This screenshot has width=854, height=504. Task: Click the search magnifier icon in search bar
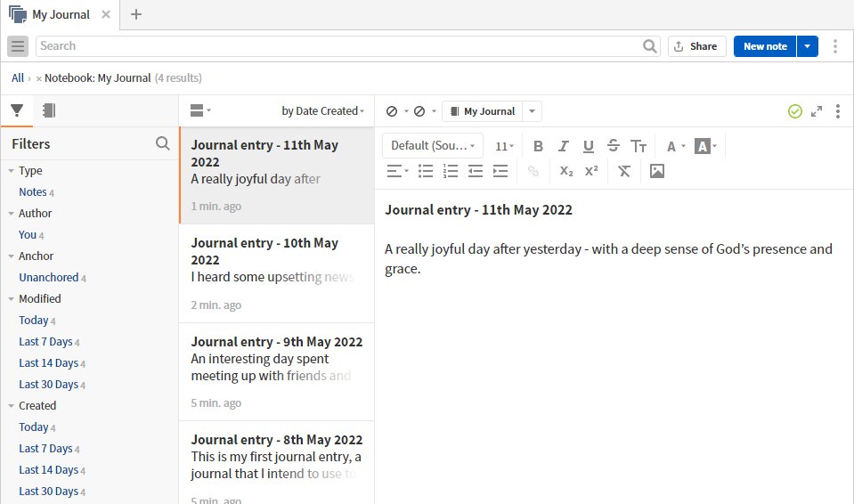tap(649, 46)
